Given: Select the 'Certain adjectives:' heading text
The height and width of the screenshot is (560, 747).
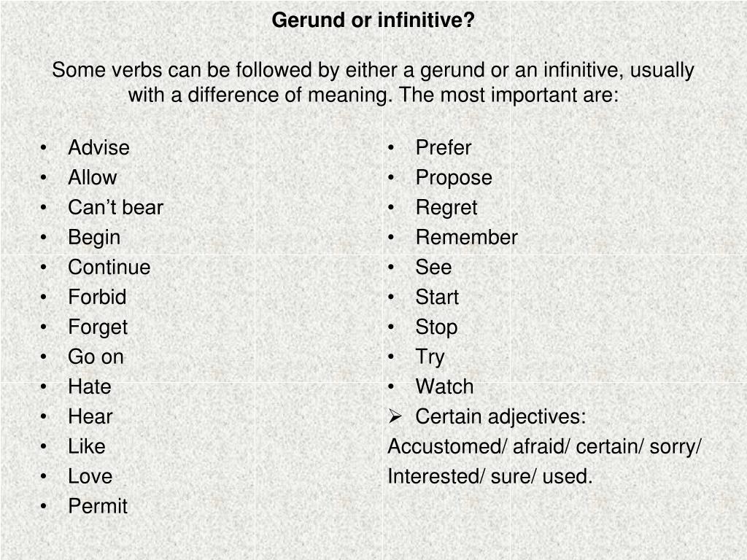Looking at the screenshot, I should pos(500,418).
